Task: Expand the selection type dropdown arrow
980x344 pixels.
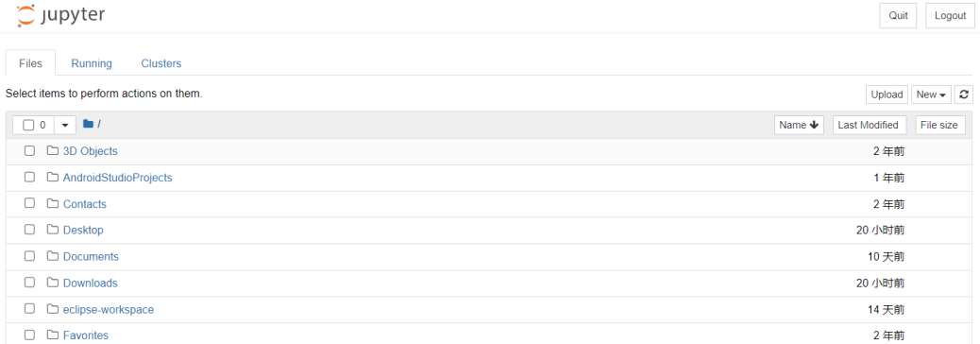Action: point(65,125)
